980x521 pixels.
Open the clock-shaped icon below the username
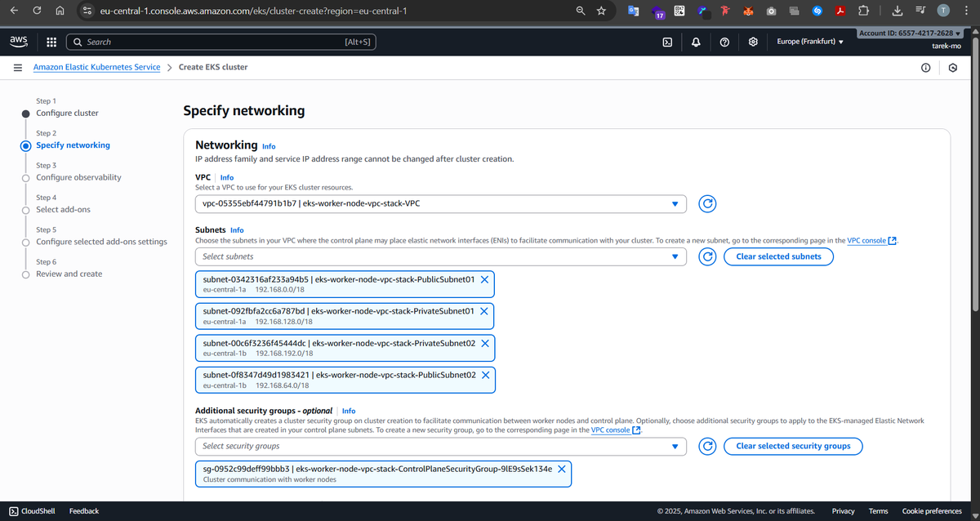click(x=953, y=68)
